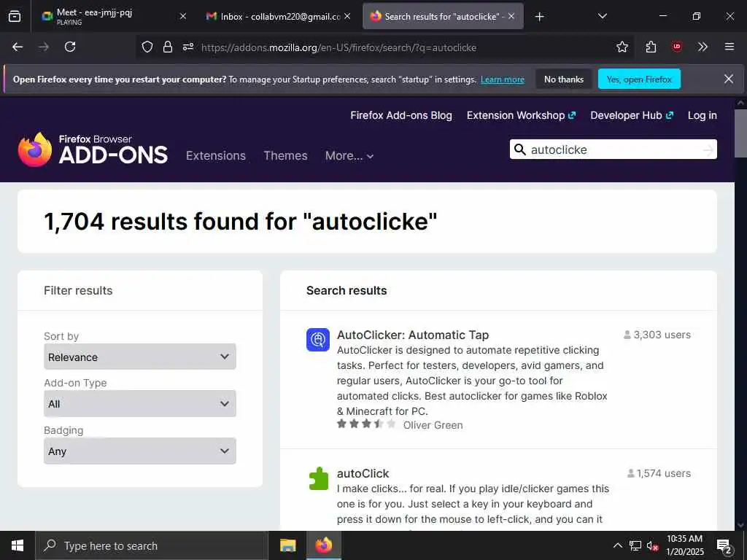Click the green puzzle autoClick icon
The width and height of the screenshot is (747, 560).
318,478
